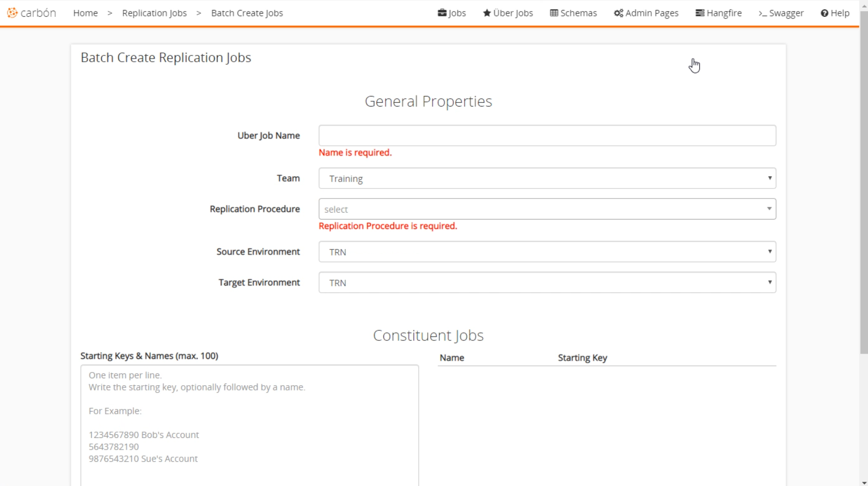This screenshot has height=486, width=868.
Task: Click the General Properties heading
Action: (x=428, y=101)
